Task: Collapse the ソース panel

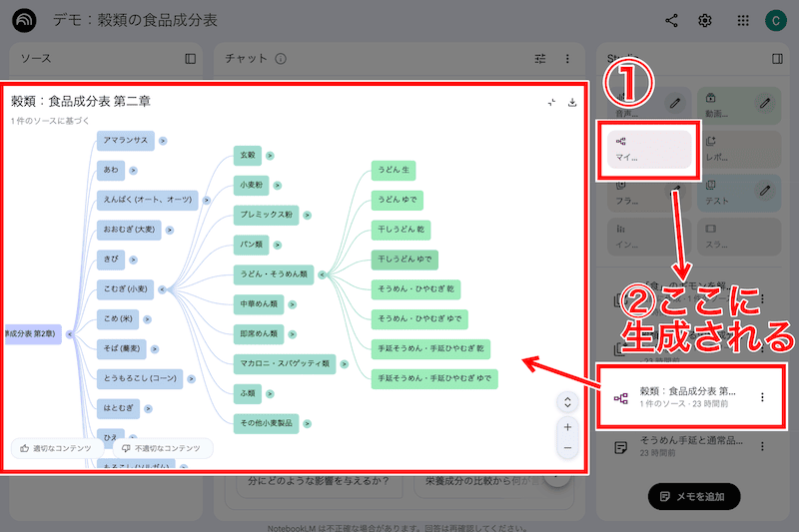Action: pos(191,59)
